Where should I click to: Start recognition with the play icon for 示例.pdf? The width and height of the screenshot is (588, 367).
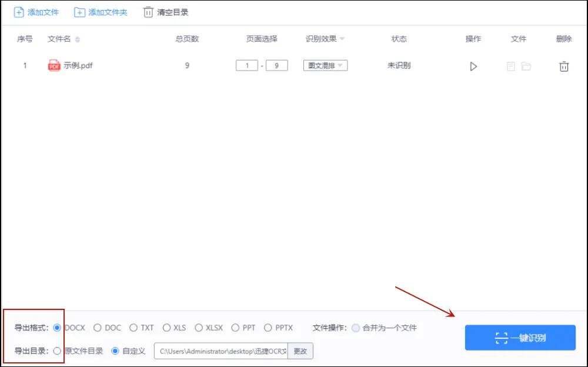point(473,66)
